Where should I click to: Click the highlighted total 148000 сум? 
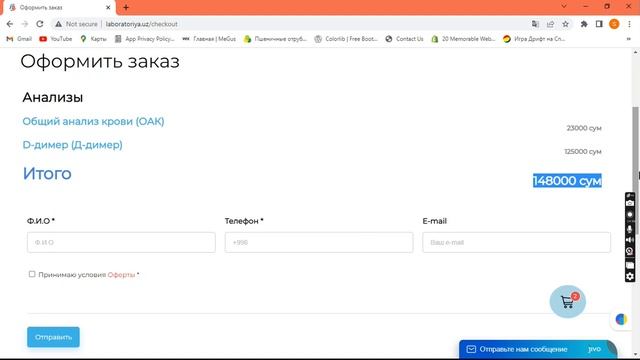[x=567, y=181]
